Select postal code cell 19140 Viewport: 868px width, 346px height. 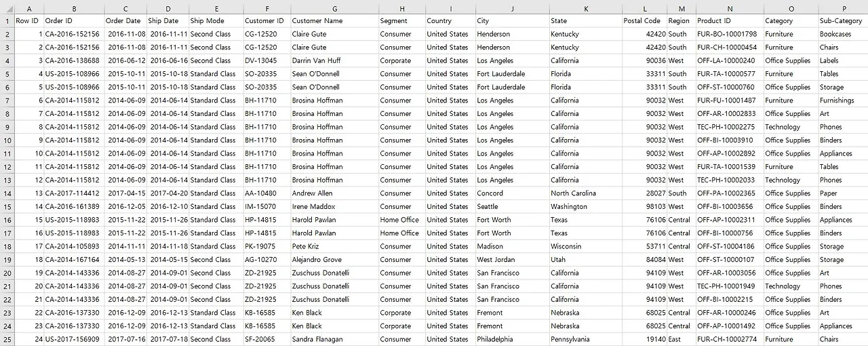644,339
